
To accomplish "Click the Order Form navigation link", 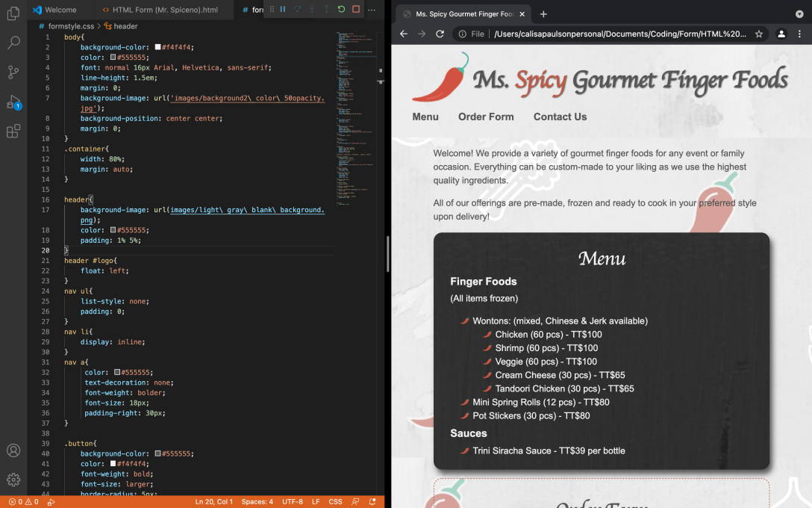I will [486, 117].
